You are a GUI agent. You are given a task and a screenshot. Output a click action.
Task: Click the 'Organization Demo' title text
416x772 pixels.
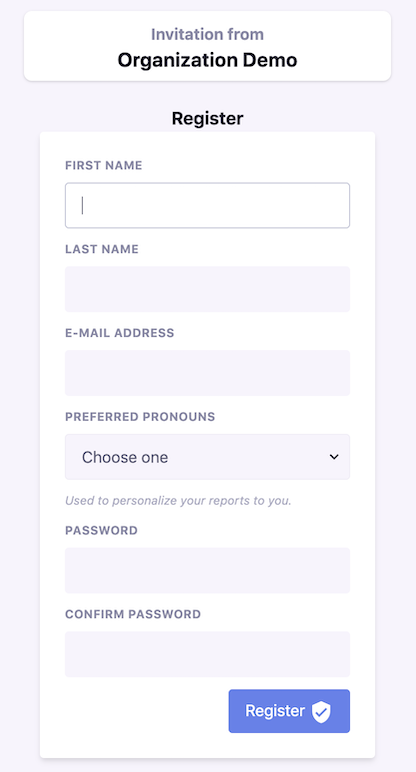(207, 60)
